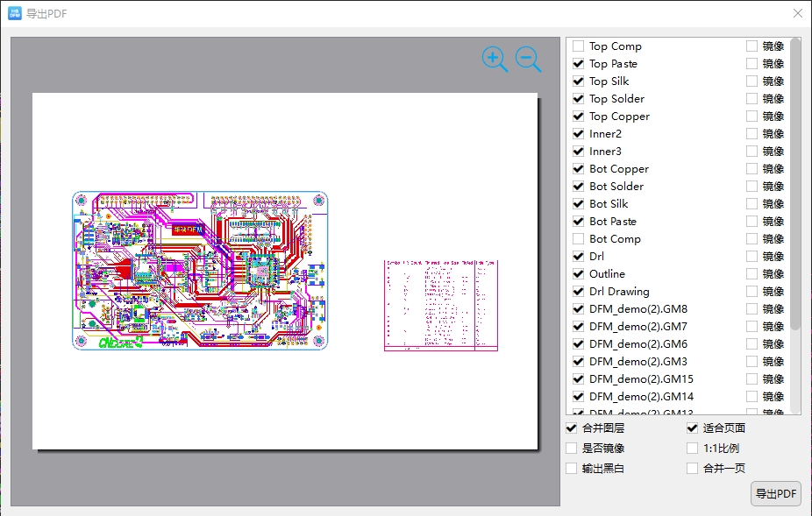Uncheck the 合并图层 merge layers option
The width and height of the screenshot is (812, 516).
tap(572, 428)
